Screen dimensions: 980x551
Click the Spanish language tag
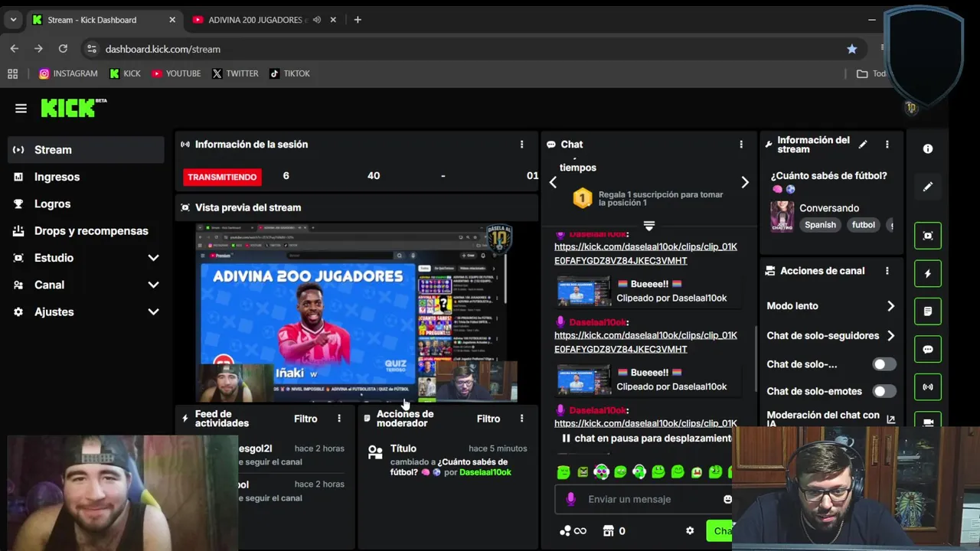coord(820,225)
